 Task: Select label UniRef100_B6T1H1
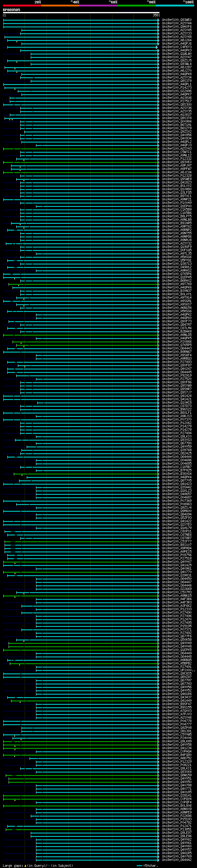point(177,125)
